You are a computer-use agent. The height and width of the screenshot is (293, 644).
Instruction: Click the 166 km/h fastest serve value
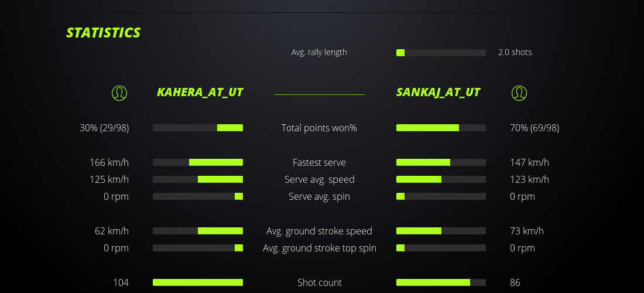(x=109, y=162)
